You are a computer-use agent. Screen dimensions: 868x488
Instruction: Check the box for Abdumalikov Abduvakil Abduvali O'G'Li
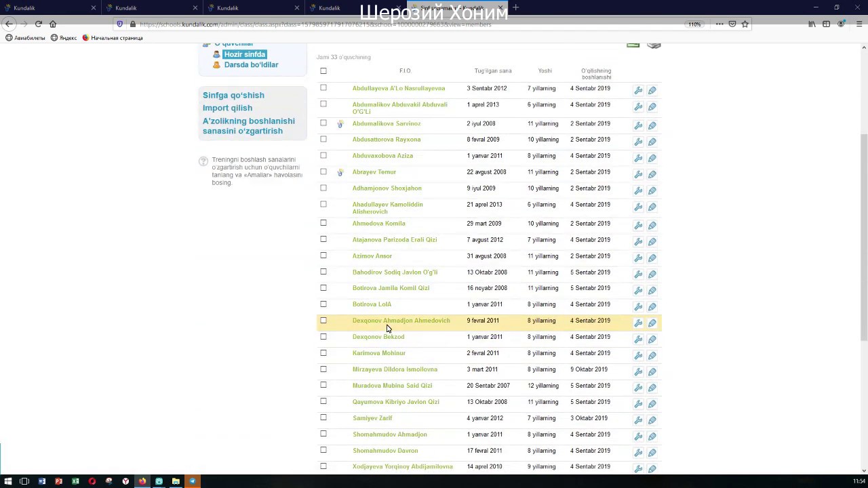[323, 104]
